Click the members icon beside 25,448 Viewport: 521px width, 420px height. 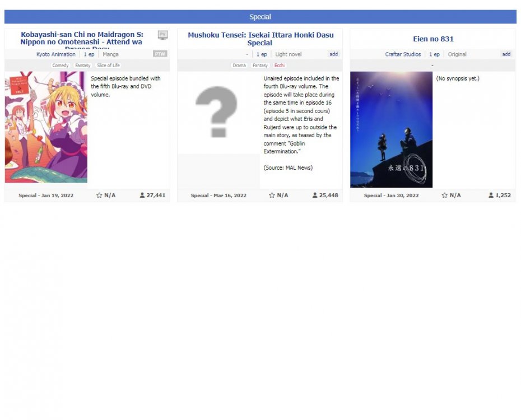tap(315, 195)
